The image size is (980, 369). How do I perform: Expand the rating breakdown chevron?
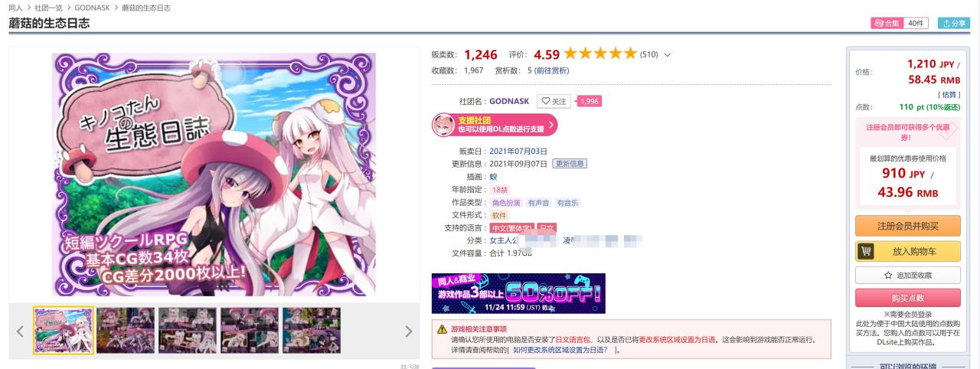tap(668, 54)
